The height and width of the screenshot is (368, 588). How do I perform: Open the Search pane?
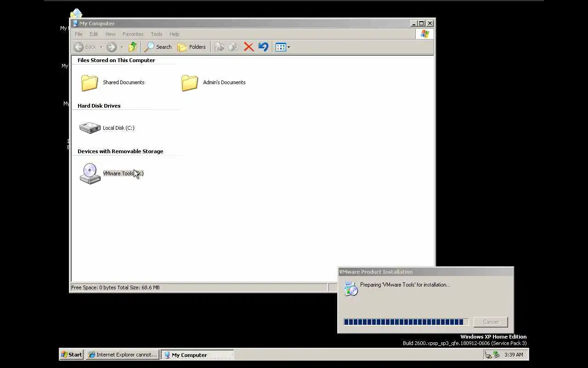(x=158, y=47)
